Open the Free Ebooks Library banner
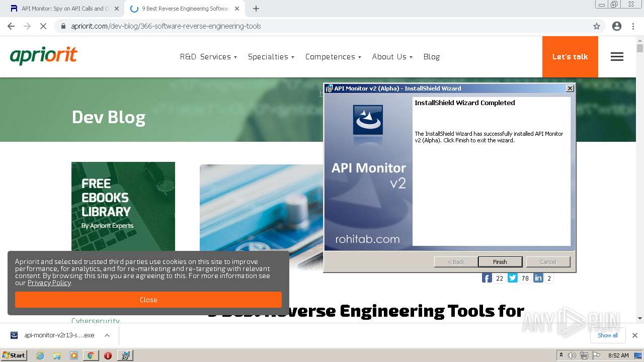This screenshot has height=362, width=644. [x=123, y=206]
